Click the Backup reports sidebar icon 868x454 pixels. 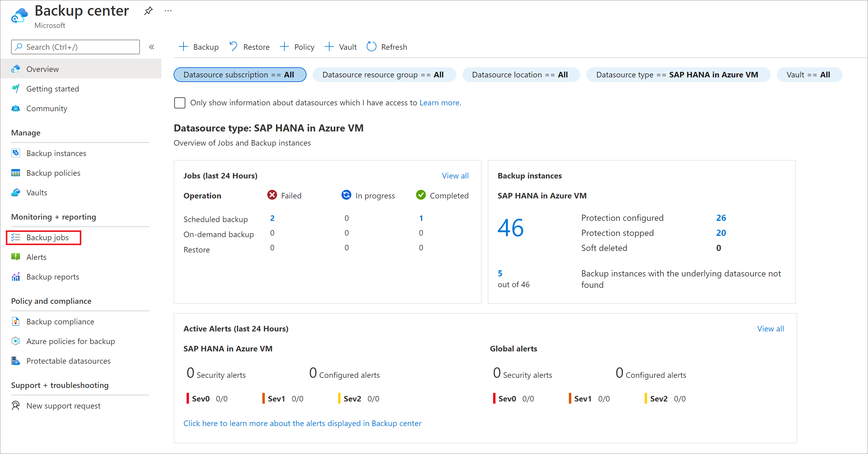coord(15,276)
